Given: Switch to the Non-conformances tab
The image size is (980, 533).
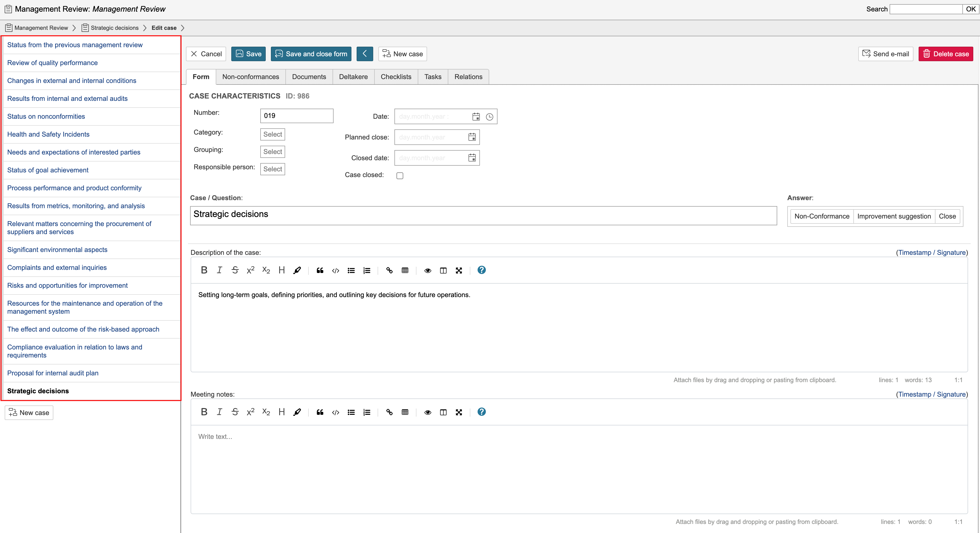Looking at the screenshot, I should tap(250, 76).
